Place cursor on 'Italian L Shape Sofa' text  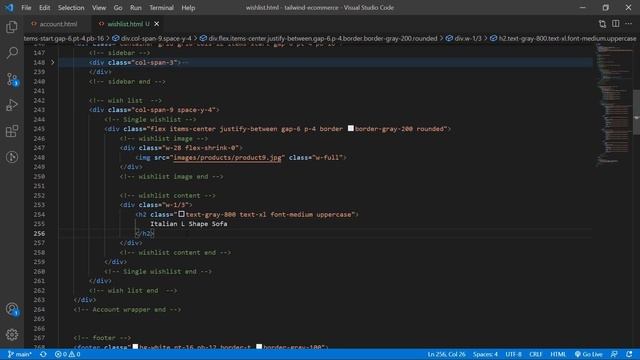click(189, 224)
